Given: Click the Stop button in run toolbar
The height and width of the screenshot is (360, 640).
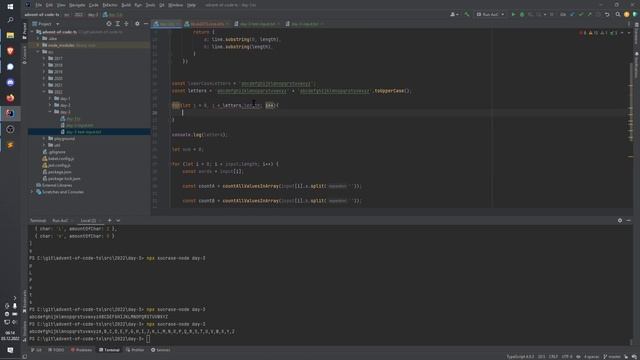Looking at the screenshot, I should pos(552,14).
